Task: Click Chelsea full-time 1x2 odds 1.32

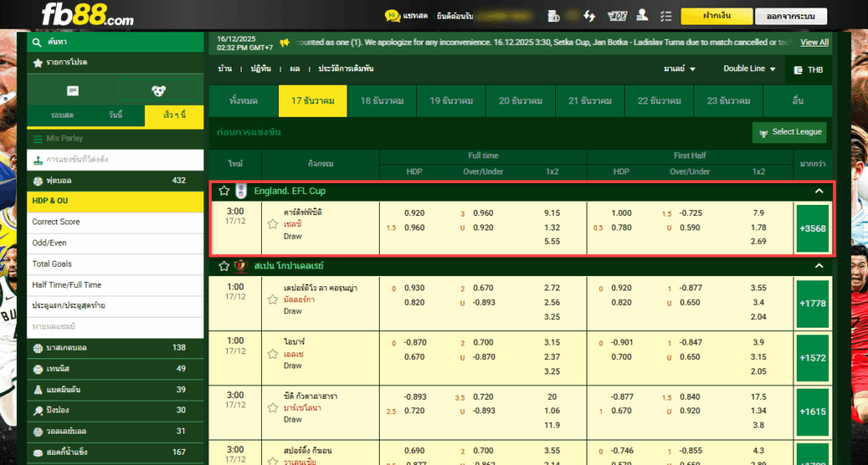Action: tap(552, 228)
